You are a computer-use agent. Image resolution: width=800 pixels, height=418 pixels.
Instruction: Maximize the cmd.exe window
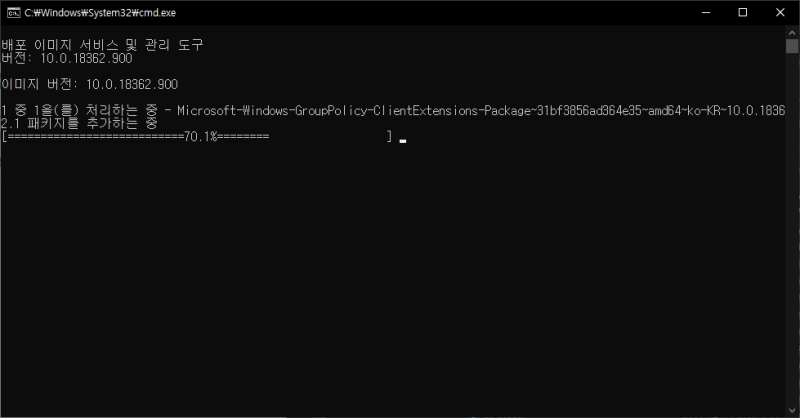click(x=743, y=12)
